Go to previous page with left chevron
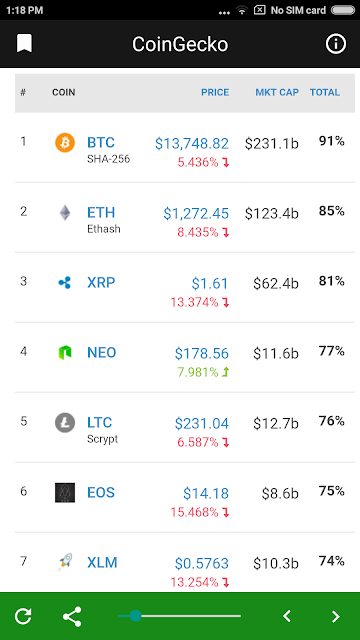The image size is (360, 640). [x=287, y=616]
